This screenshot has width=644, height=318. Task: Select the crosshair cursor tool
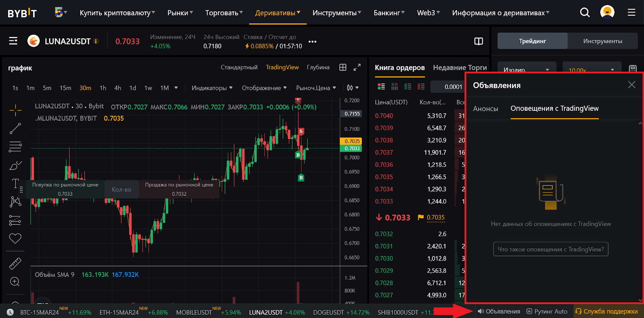[15, 110]
